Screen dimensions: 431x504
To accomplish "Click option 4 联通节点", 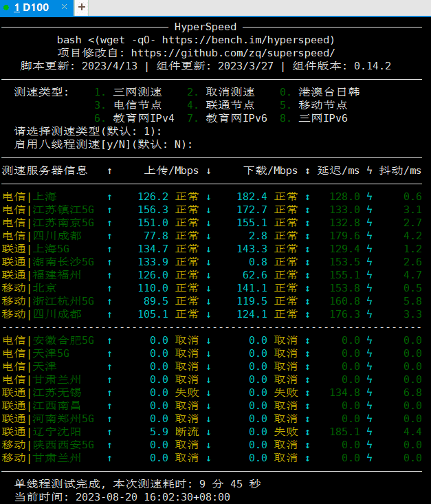I will coord(221,105).
